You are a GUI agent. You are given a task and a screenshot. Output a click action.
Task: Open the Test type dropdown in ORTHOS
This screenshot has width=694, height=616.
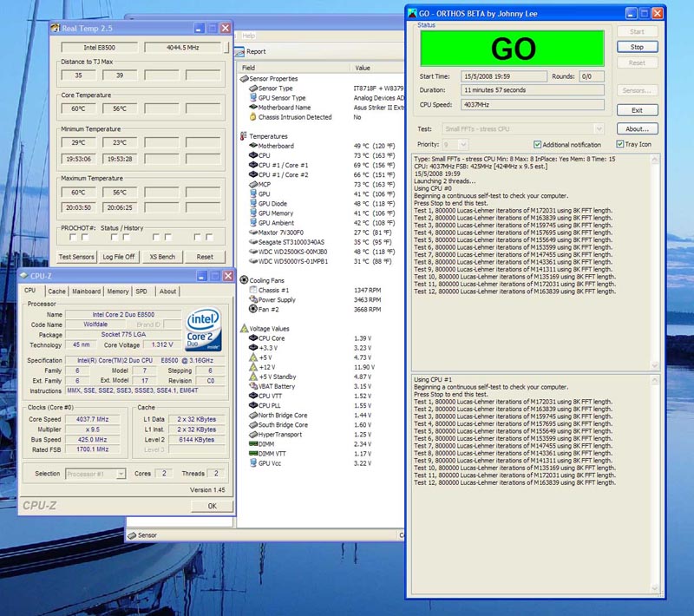[x=599, y=129]
